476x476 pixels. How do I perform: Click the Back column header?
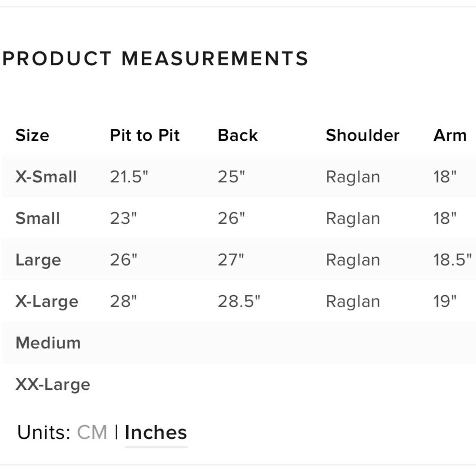click(238, 135)
